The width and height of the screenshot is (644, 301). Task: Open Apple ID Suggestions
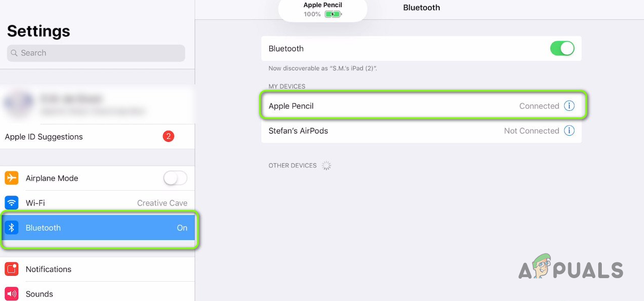(98, 136)
